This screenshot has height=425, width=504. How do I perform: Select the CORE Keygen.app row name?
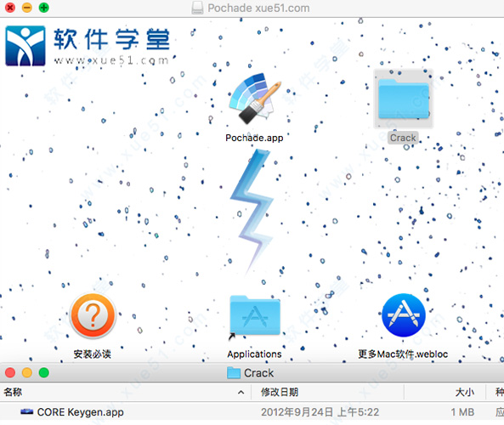pyautogui.click(x=81, y=411)
